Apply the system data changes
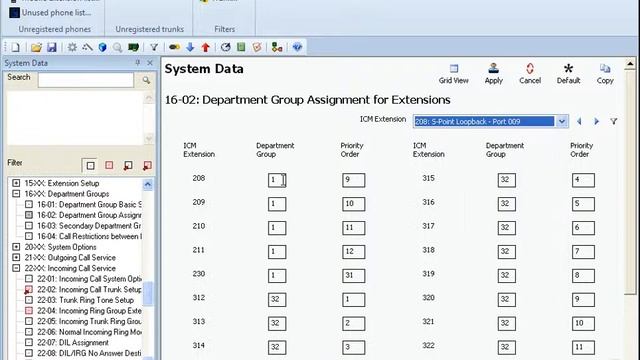The height and width of the screenshot is (360, 640). pos(493,74)
